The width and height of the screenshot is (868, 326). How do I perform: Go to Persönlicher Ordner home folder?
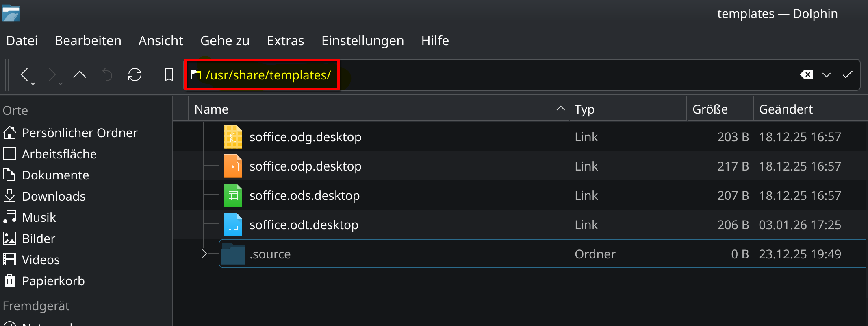tap(80, 133)
